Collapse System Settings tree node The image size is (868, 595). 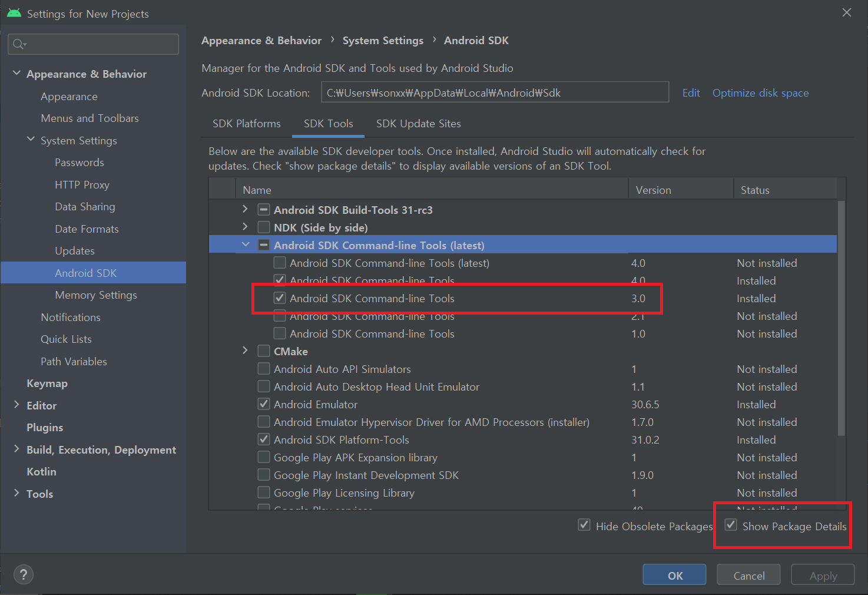point(31,140)
